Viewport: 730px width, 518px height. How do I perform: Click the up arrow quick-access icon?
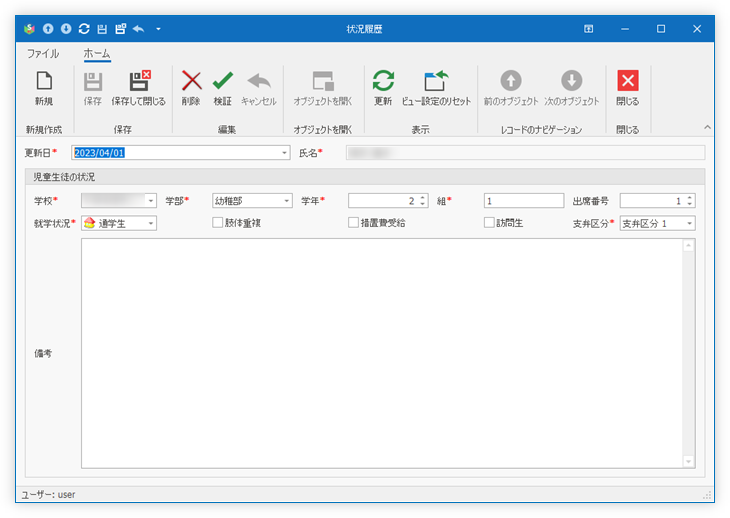point(48,29)
